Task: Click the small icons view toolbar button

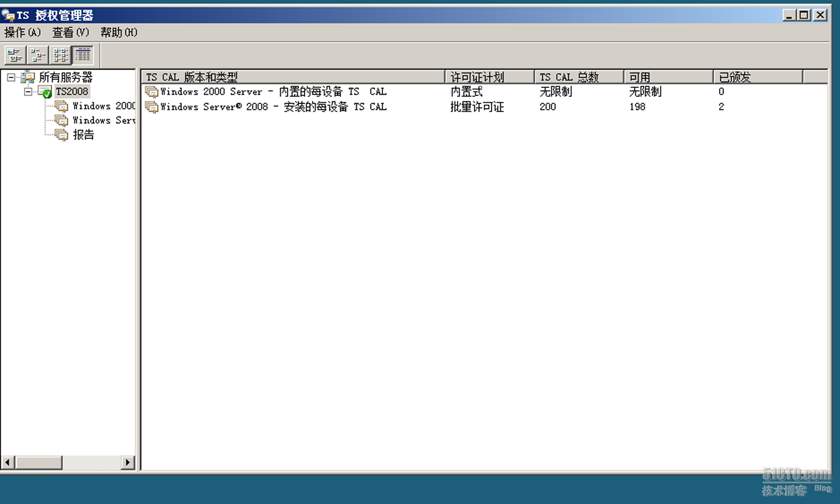Action: (x=38, y=55)
